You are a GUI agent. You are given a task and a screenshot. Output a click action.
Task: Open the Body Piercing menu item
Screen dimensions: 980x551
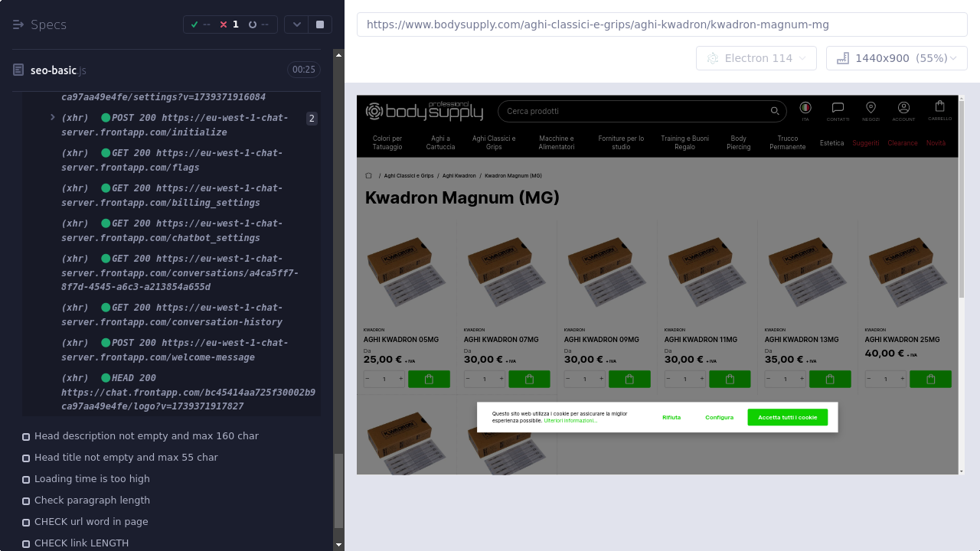point(738,143)
